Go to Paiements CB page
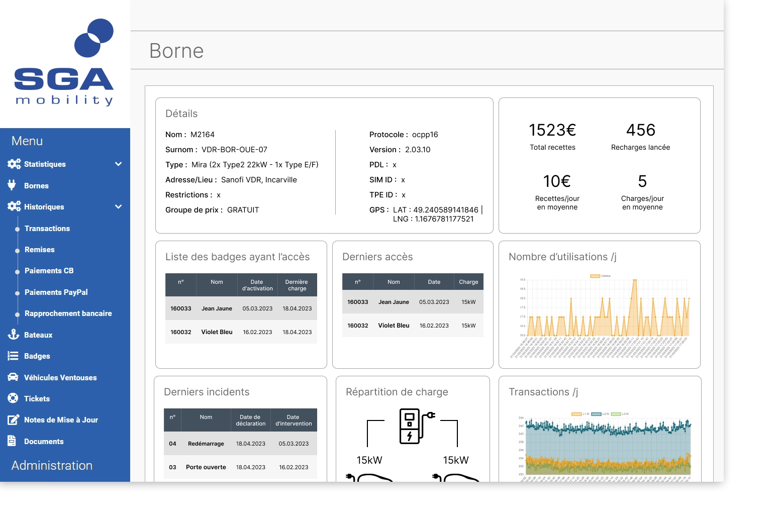This screenshot has height=532, width=774. click(x=49, y=271)
